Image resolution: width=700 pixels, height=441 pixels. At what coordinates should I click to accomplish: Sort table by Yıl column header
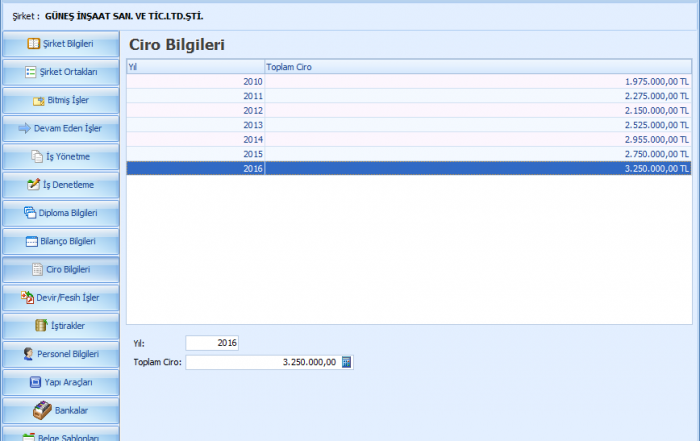(195, 67)
